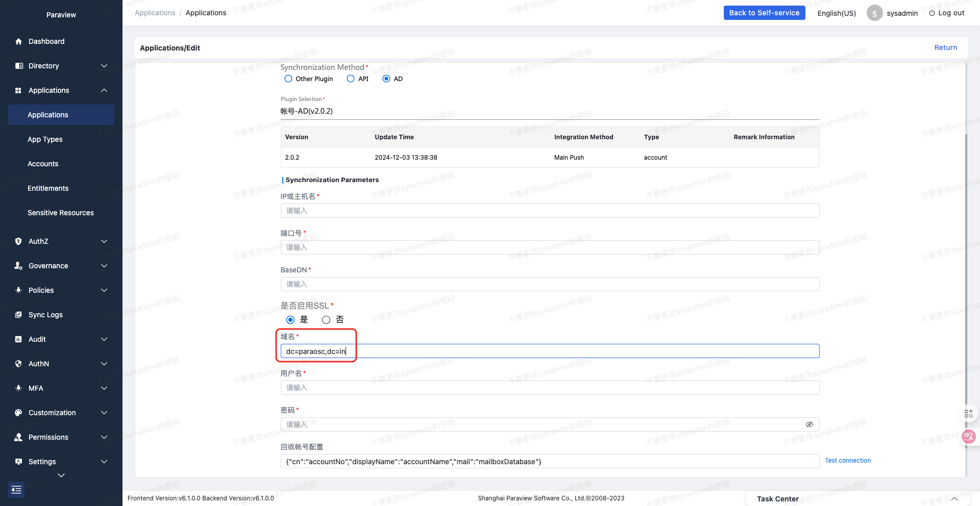Click the Audit shield icon in sidebar
Image resolution: width=980 pixels, height=506 pixels.
[x=18, y=339]
